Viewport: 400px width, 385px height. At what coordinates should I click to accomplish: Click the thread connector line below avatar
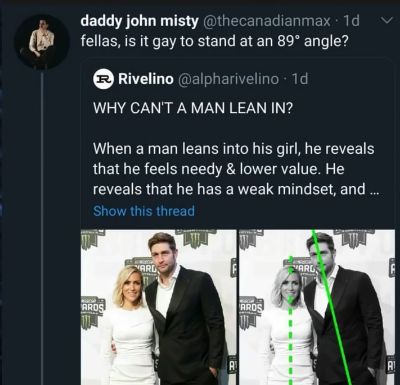pyautogui.click(x=42, y=228)
